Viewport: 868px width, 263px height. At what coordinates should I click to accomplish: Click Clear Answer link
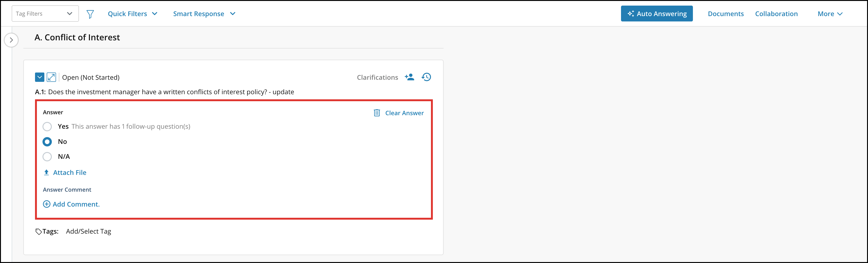[x=399, y=113]
